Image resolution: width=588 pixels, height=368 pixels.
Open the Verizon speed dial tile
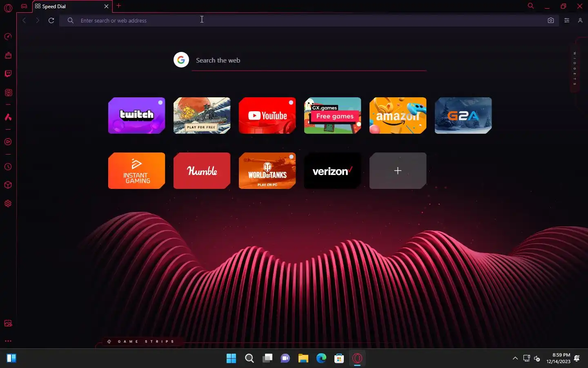[332, 171]
